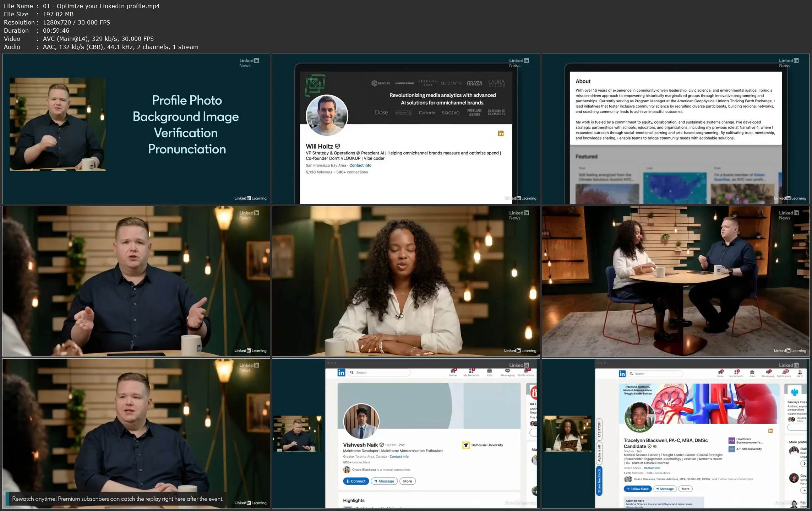
Task: Open More menu on Tracelynn Blackwell's profile
Action: click(x=686, y=489)
